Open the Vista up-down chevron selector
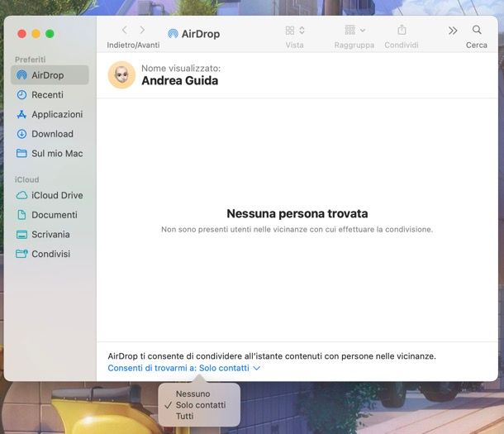 pyautogui.click(x=302, y=31)
